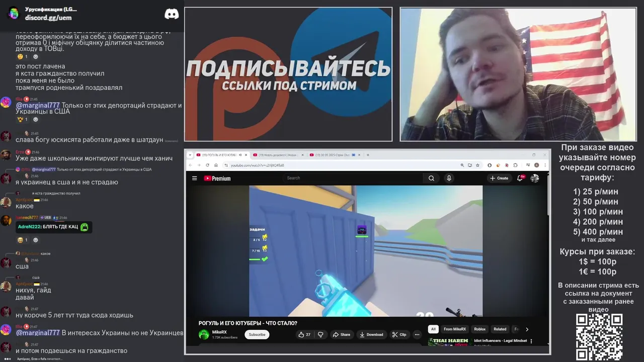The height and width of the screenshot is (362, 644).
Task: Go to YouTube Premium home logo
Action: tap(217, 178)
